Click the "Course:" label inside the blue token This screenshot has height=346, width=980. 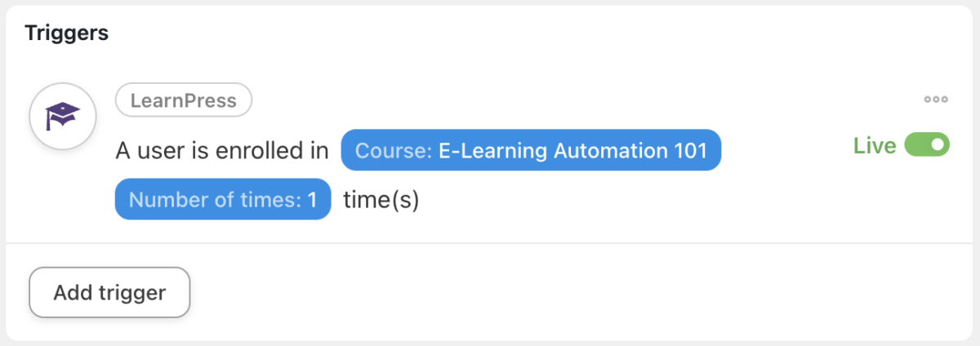pyautogui.click(x=394, y=150)
